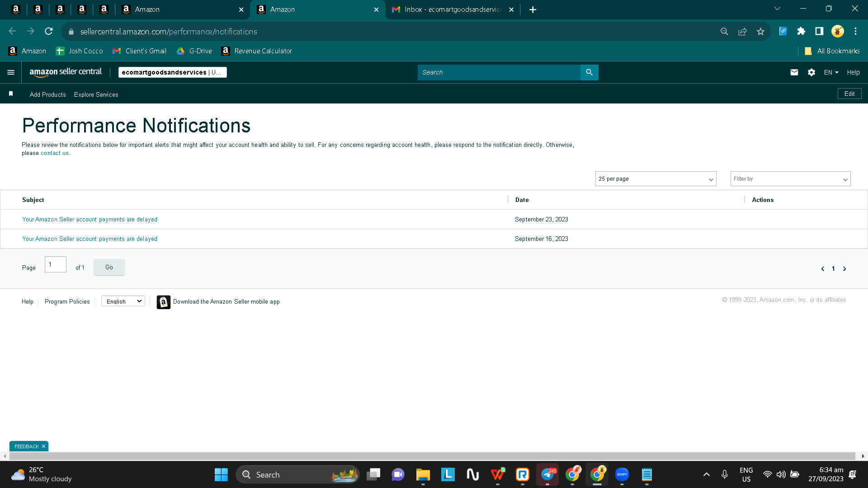Open the Seller Central hamburger menu

(x=11, y=72)
